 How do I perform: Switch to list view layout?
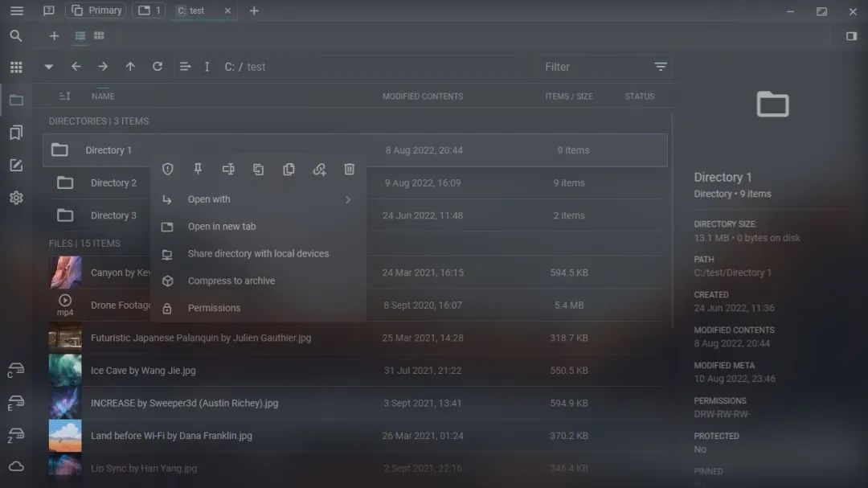(x=80, y=36)
